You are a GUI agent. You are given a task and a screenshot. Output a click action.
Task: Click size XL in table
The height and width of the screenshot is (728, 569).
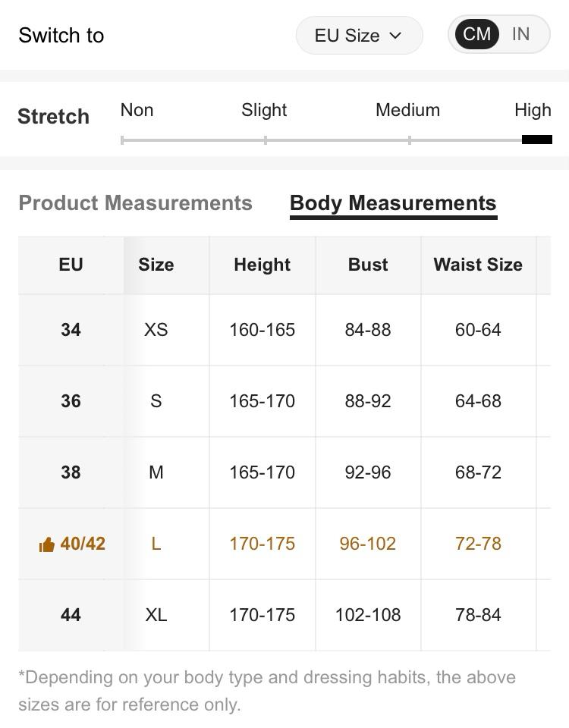156,615
